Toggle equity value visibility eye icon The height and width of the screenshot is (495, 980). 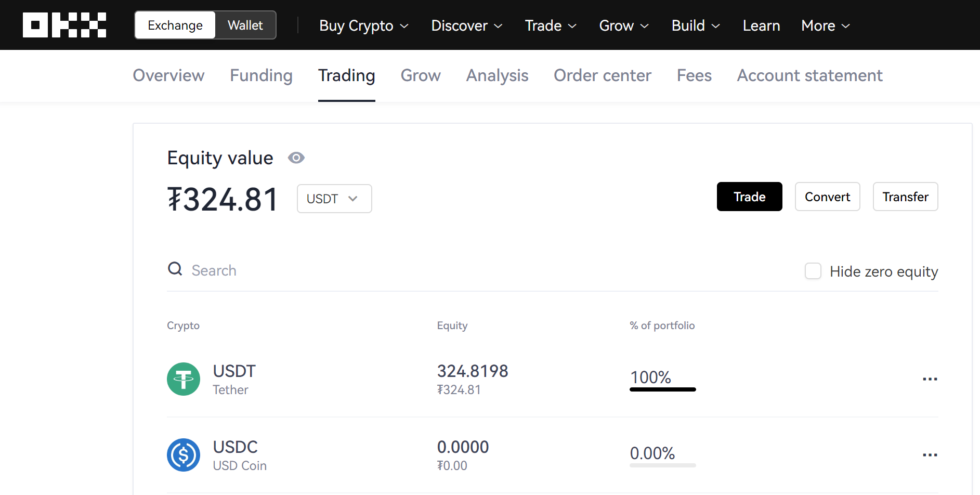point(296,158)
